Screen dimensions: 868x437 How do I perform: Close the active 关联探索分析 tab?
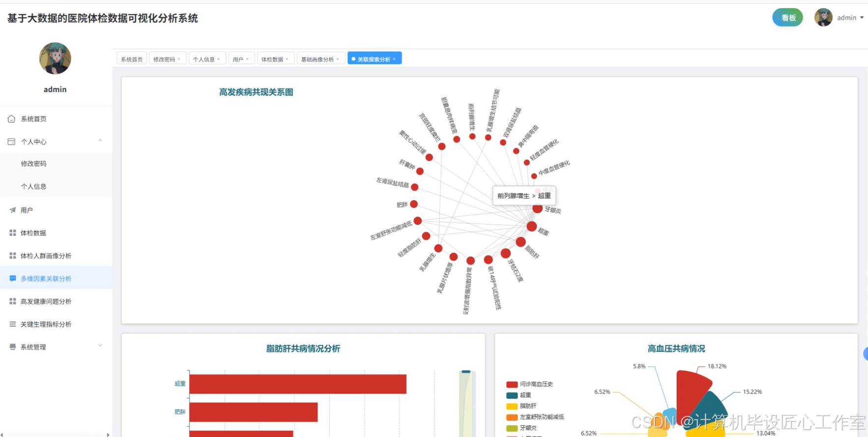pyautogui.click(x=394, y=59)
